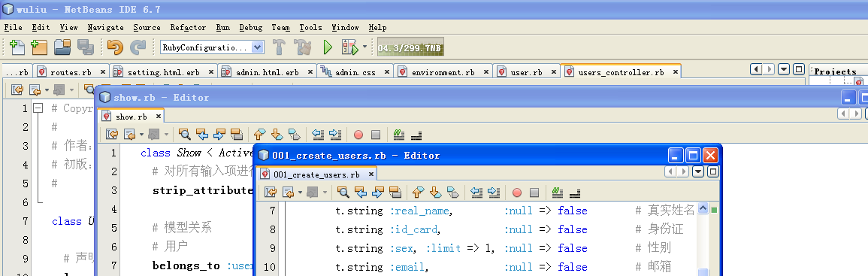Click the memory usage bar to run garbage collection
Image resolution: width=868 pixels, height=276 pixels.
coord(410,48)
